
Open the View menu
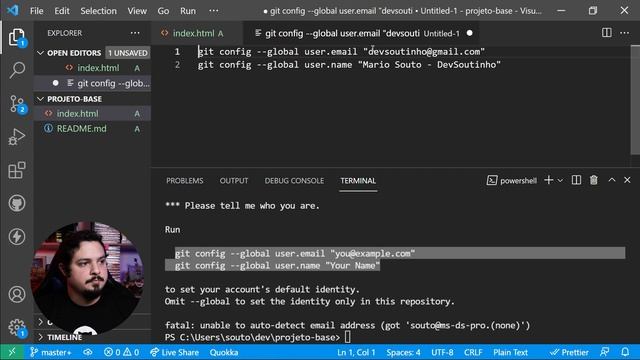pyautogui.click(x=137, y=11)
